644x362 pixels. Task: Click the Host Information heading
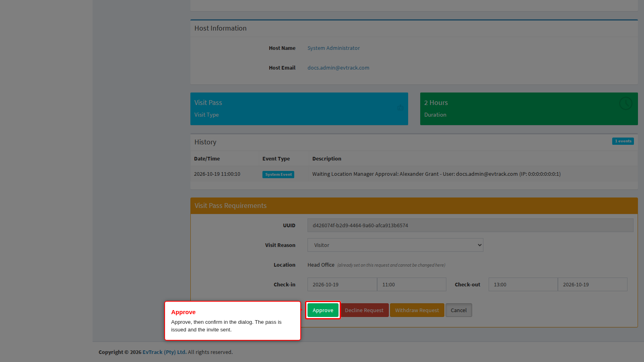221,28
